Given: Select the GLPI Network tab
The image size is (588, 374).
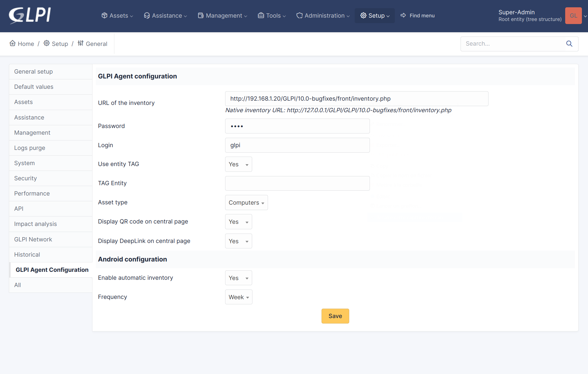Looking at the screenshot, I should click(50, 239).
